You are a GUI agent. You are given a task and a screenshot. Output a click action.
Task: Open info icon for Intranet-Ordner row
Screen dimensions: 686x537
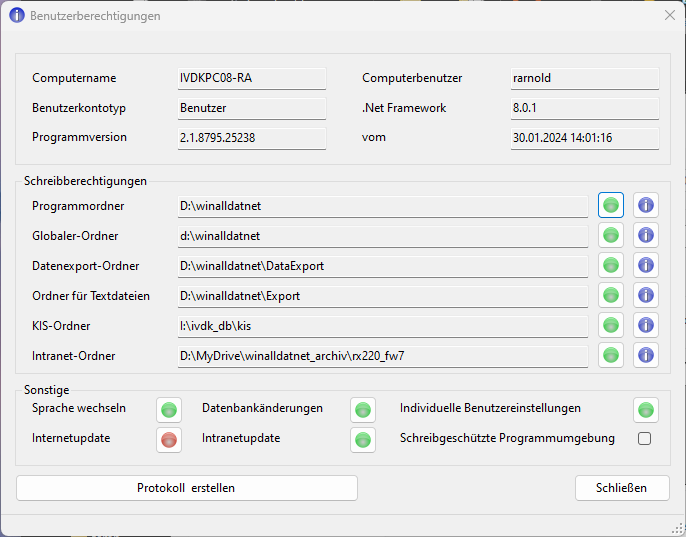click(x=646, y=355)
